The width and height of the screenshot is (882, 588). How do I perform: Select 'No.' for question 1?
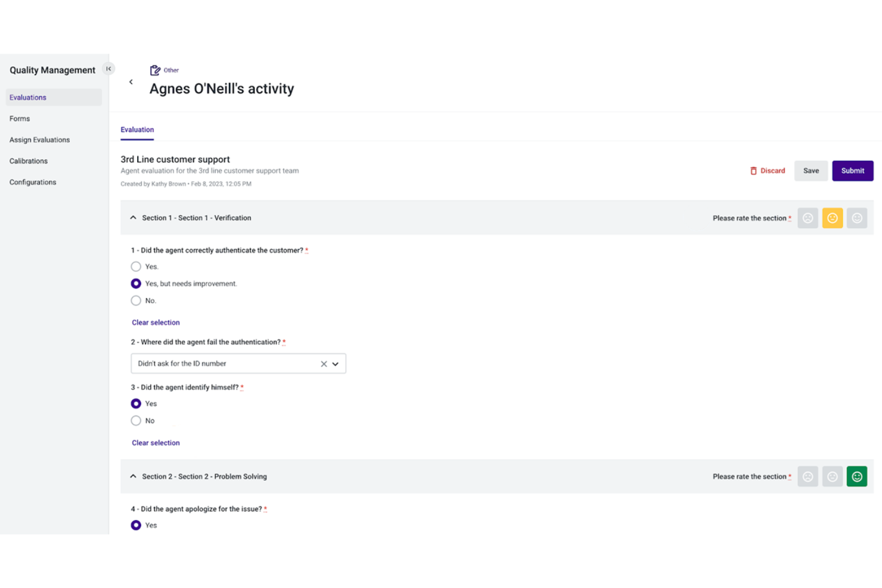pos(136,300)
